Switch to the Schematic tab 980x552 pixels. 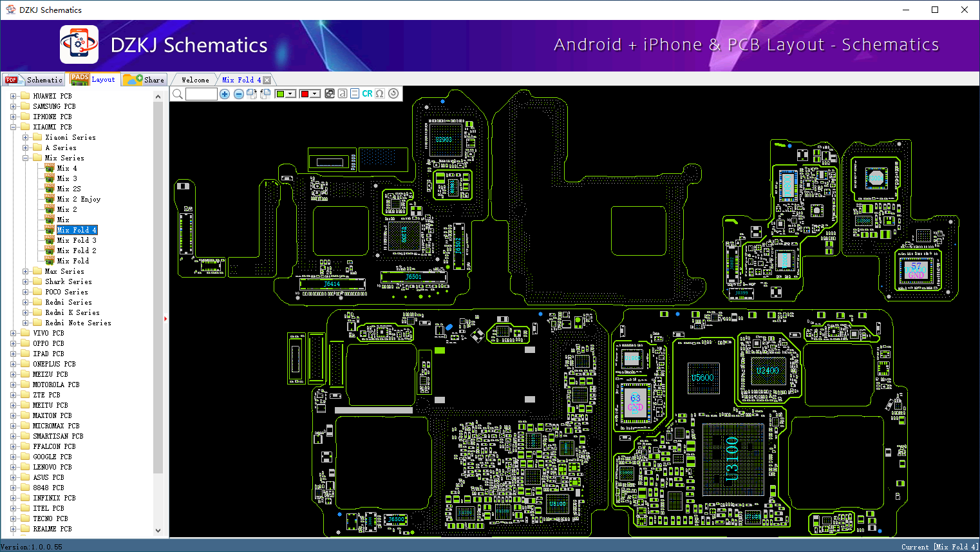coord(33,80)
